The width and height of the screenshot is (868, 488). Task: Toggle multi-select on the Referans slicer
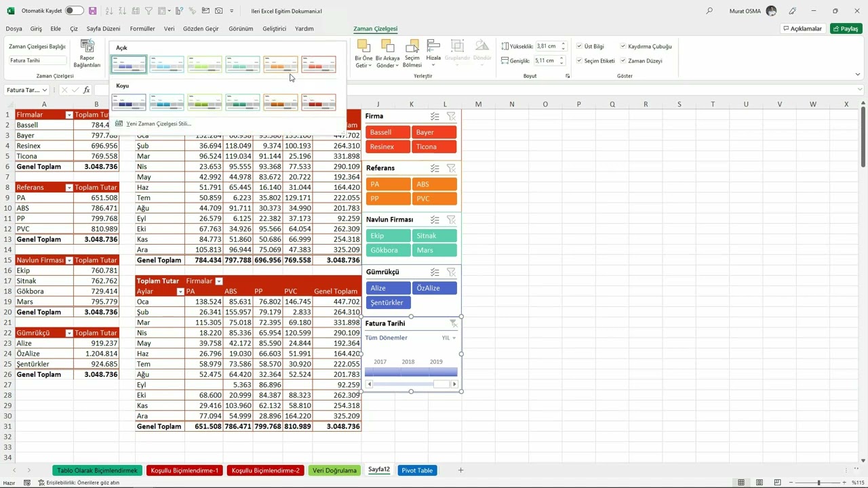click(x=435, y=167)
